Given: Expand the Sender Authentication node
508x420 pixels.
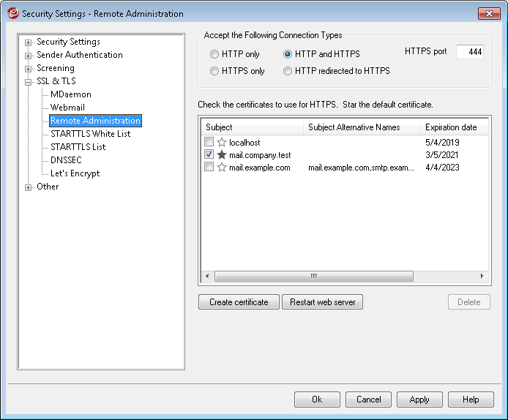Looking at the screenshot, I should [x=29, y=56].
